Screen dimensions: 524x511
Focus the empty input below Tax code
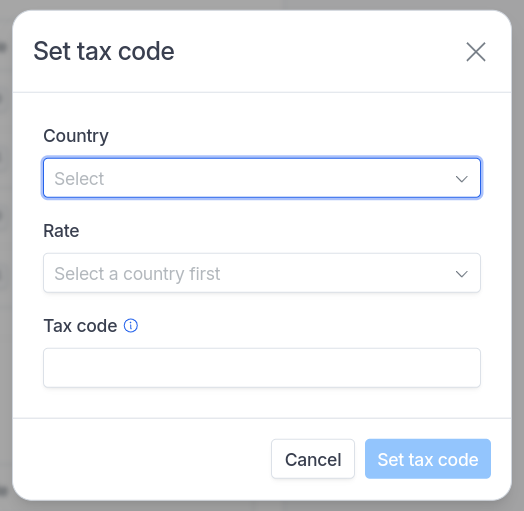coord(262,368)
